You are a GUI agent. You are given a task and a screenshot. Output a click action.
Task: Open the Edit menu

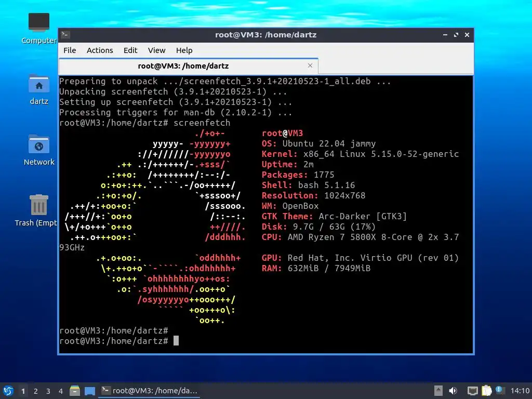130,50
